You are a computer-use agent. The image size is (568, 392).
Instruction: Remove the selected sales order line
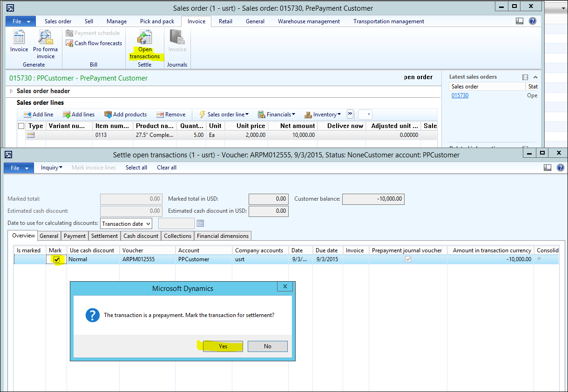[170, 115]
